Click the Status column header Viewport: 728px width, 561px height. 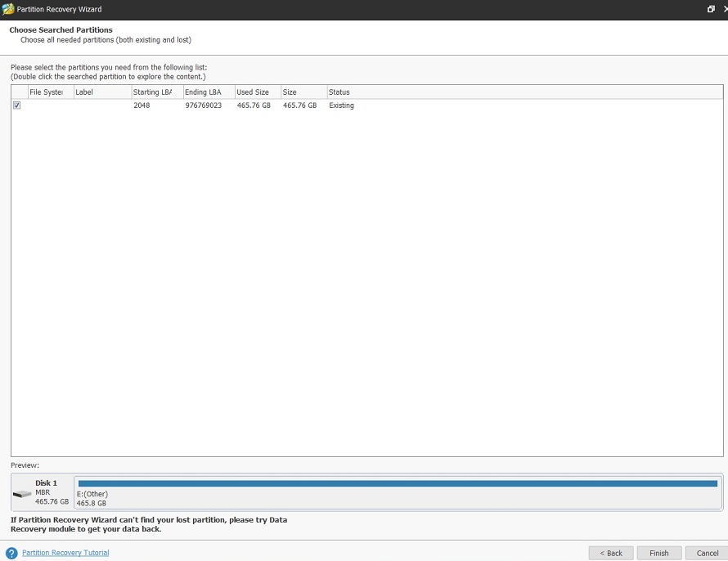pyautogui.click(x=339, y=92)
